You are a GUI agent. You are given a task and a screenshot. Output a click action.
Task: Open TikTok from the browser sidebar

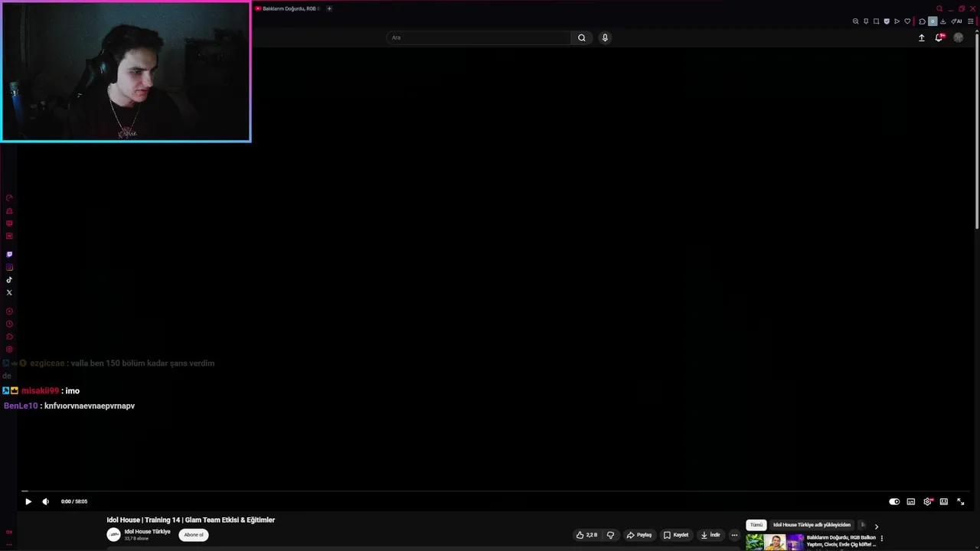pyautogui.click(x=9, y=280)
